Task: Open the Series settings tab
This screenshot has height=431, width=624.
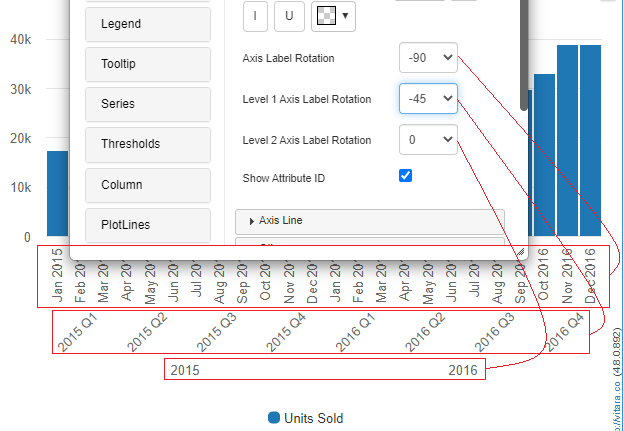Action: point(148,104)
